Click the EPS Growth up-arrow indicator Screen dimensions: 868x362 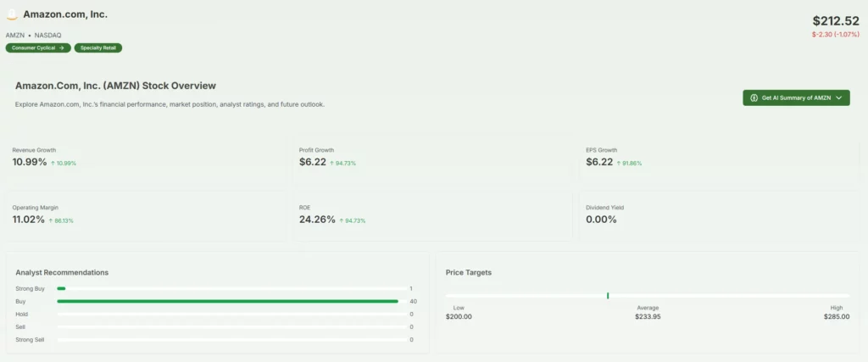[619, 163]
